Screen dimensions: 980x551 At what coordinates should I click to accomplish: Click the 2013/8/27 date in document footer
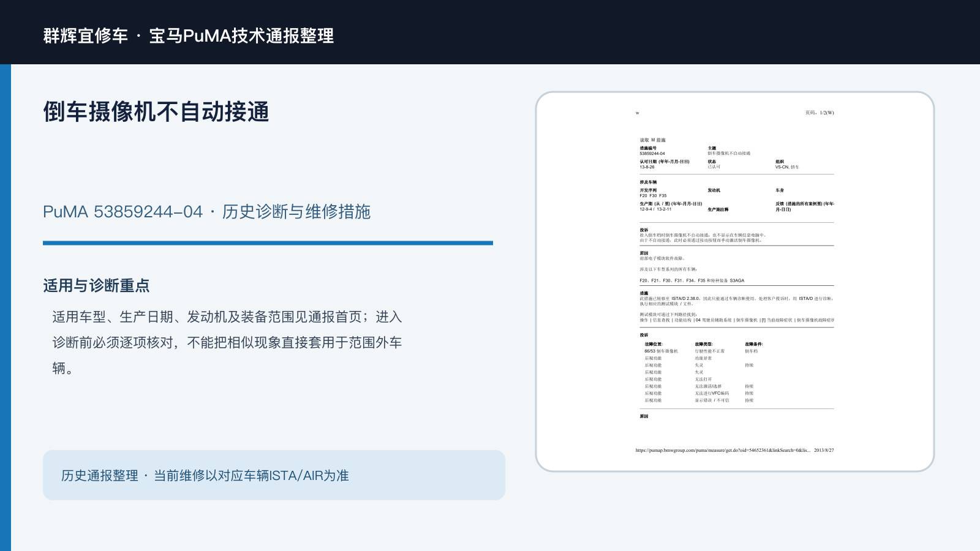point(824,450)
